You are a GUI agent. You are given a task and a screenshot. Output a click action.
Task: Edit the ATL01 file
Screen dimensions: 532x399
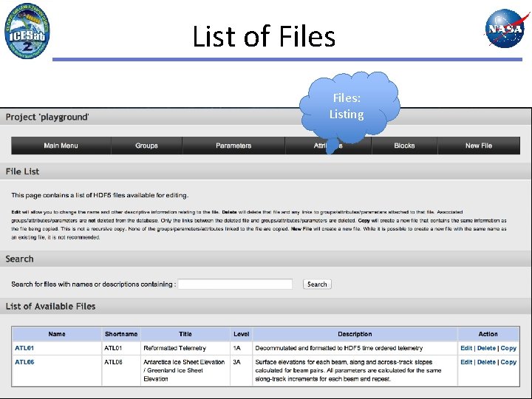466,348
